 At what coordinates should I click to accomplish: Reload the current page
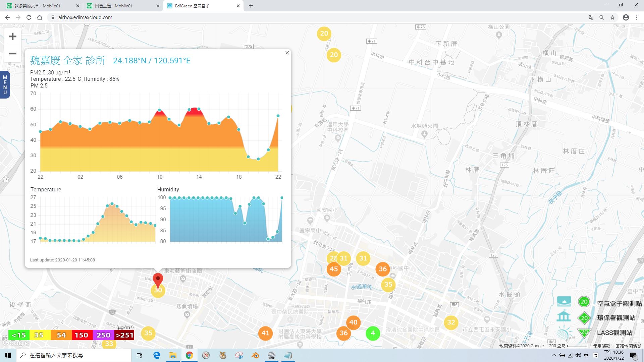click(29, 17)
